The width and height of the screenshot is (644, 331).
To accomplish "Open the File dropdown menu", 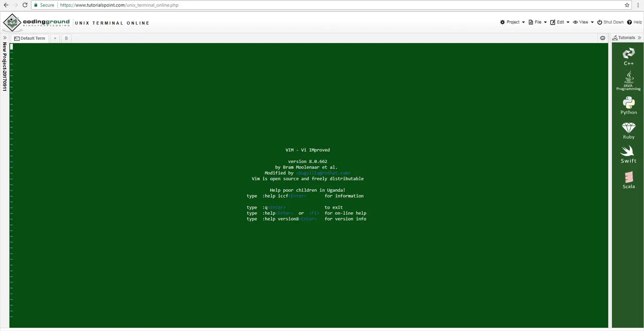I will [x=537, y=22].
